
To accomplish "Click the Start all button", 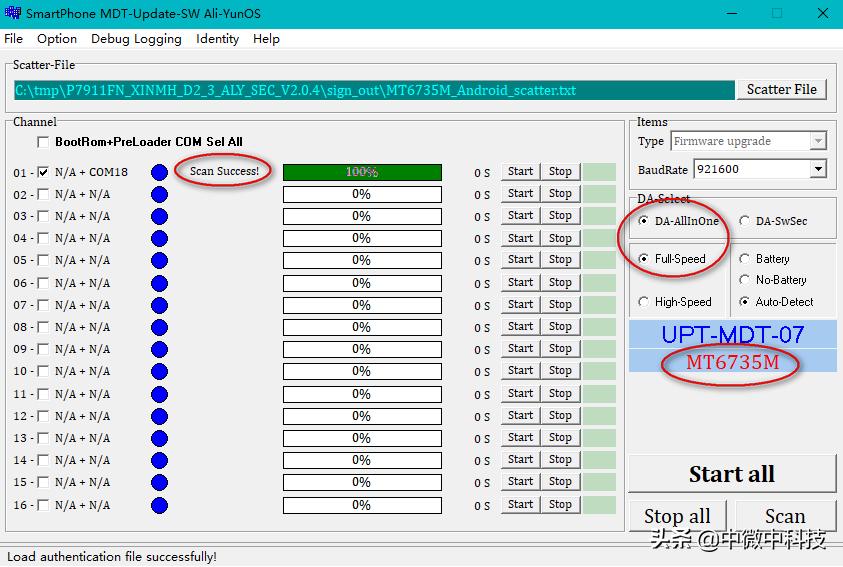I will 732,474.
